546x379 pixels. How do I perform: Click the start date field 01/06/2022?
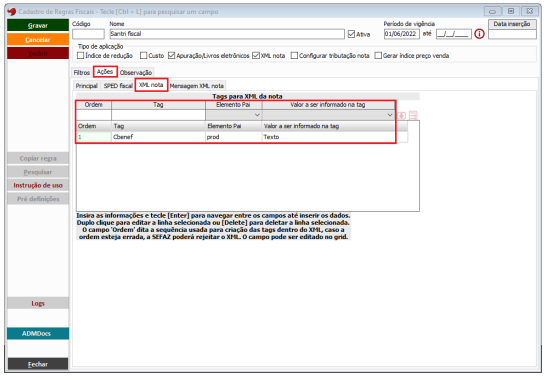(x=401, y=34)
